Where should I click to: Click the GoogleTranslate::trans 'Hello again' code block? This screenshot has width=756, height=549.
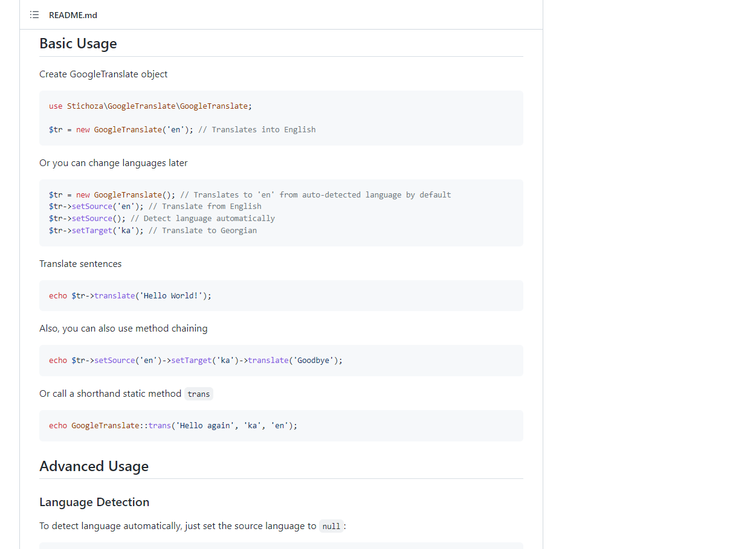tap(173, 426)
